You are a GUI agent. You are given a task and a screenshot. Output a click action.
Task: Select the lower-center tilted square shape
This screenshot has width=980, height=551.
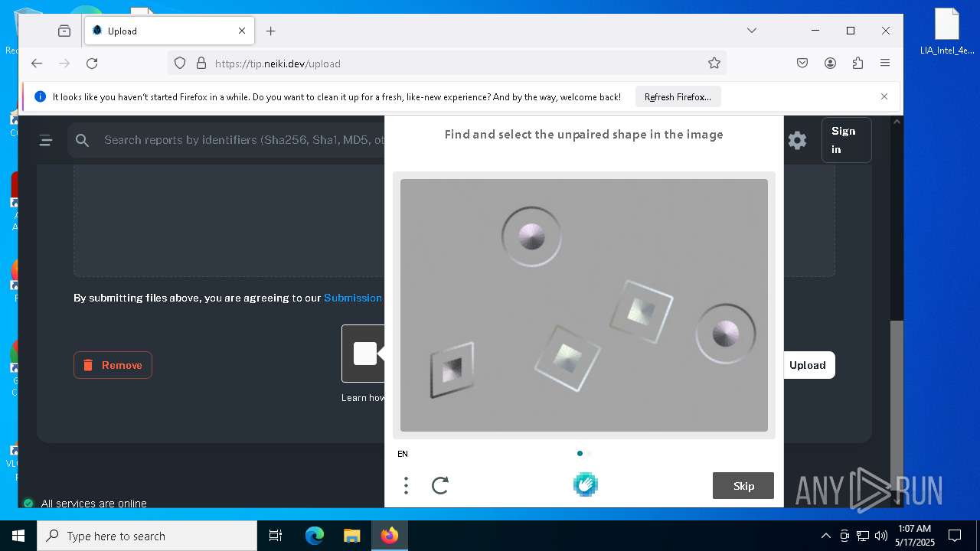click(567, 358)
